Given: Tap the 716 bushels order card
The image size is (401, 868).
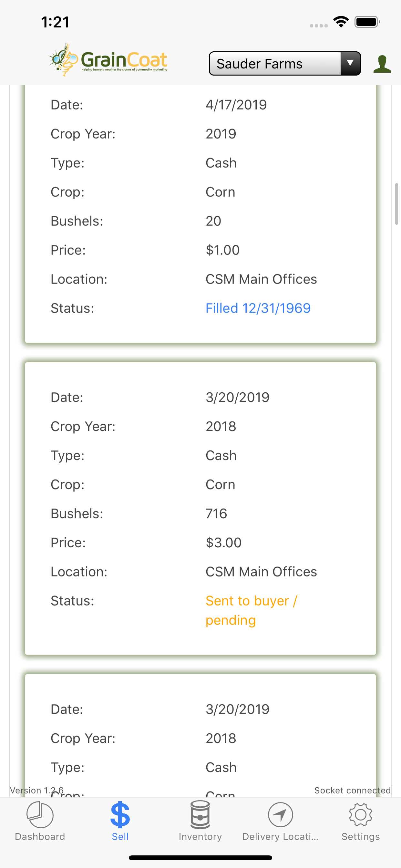Looking at the screenshot, I should coord(200,508).
